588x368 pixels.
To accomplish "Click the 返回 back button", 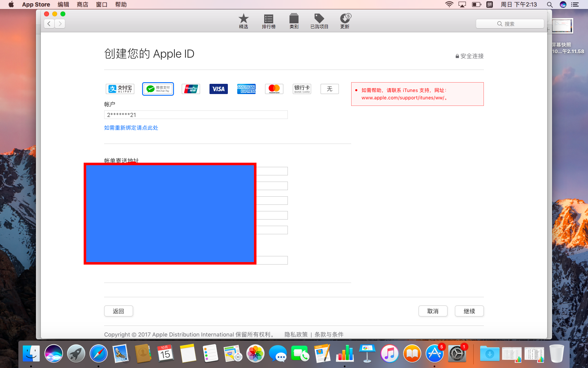I will click(118, 311).
